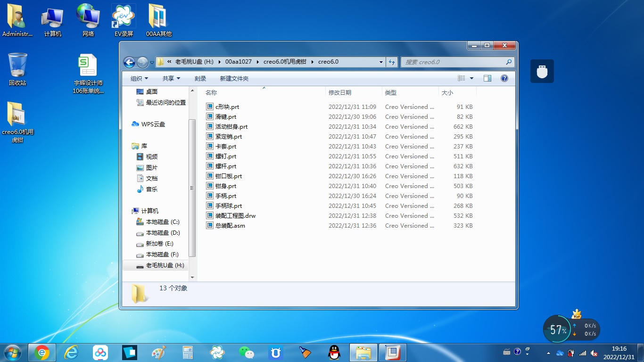This screenshot has height=362, width=644.
Task: Sort files by the 类型 column header
Action: [x=410, y=92]
